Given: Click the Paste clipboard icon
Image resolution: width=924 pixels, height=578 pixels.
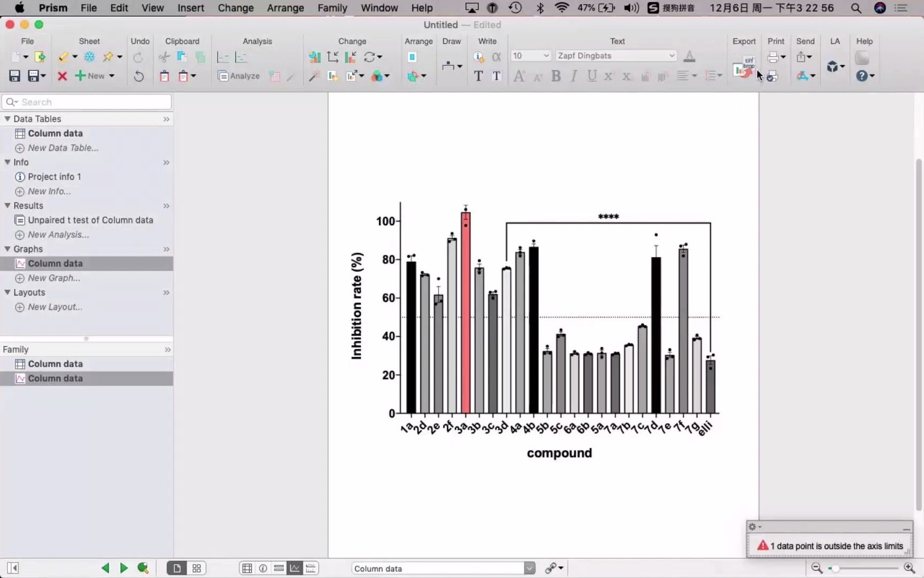Looking at the screenshot, I should pyautogui.click(x=164, y=76).
